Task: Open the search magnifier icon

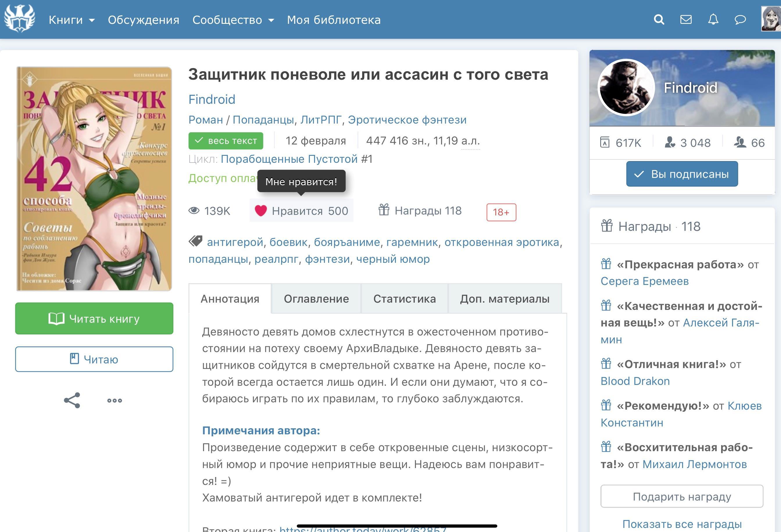Action: [659, 19]
